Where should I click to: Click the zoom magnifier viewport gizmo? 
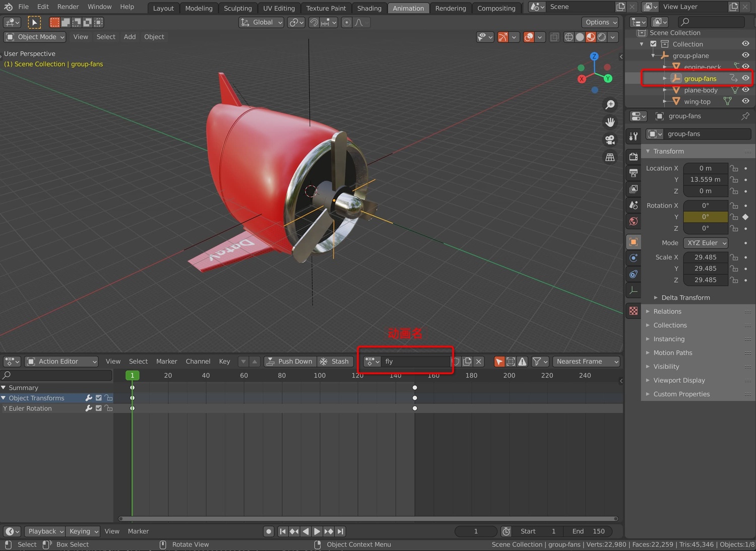pos(610,104)
